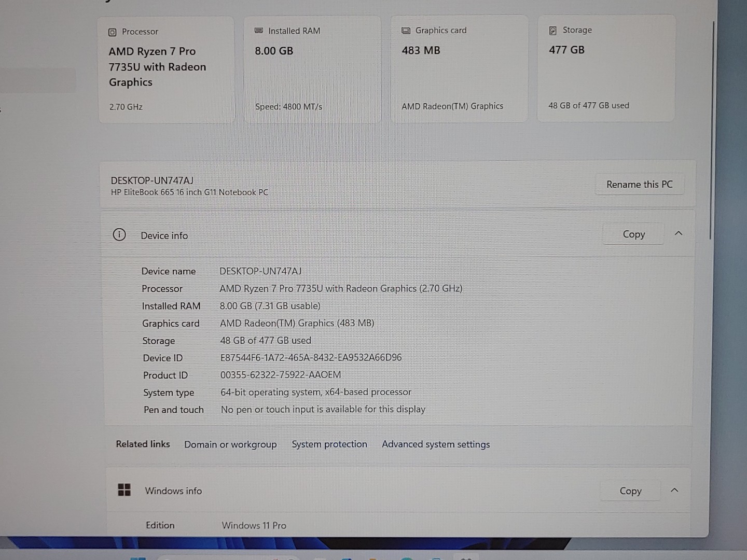Collapse the Windows info section chevron
Viewport: 747px width, 560px height.
674,490
